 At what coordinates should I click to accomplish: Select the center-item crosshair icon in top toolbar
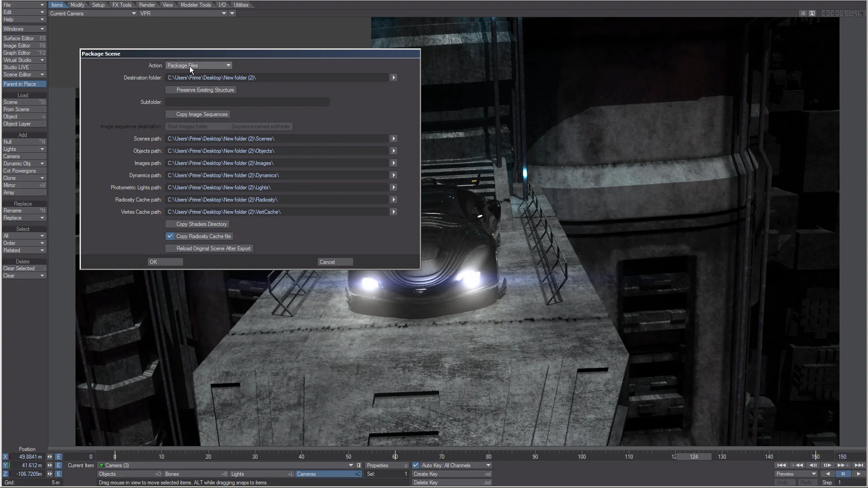coord(825,13)
